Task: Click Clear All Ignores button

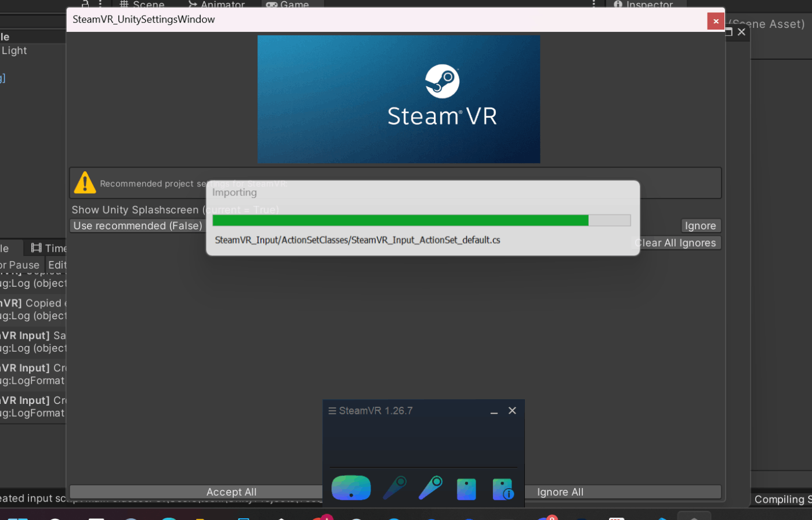Action: 676,243
